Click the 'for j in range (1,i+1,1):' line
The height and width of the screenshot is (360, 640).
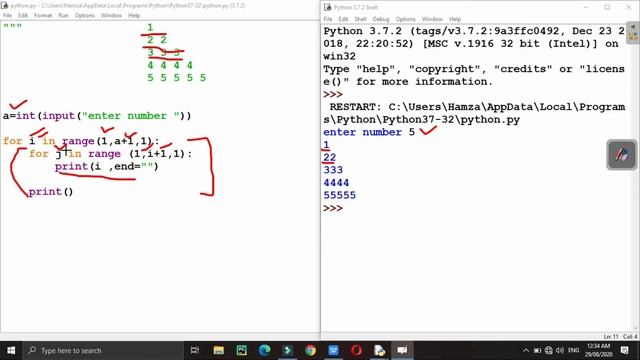pyautogui.click(x=110, y=154)
